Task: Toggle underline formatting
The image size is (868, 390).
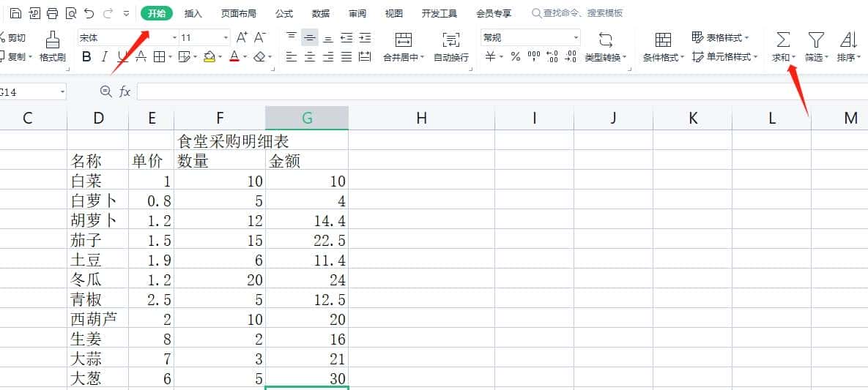Action: click(x=123, y=56)
